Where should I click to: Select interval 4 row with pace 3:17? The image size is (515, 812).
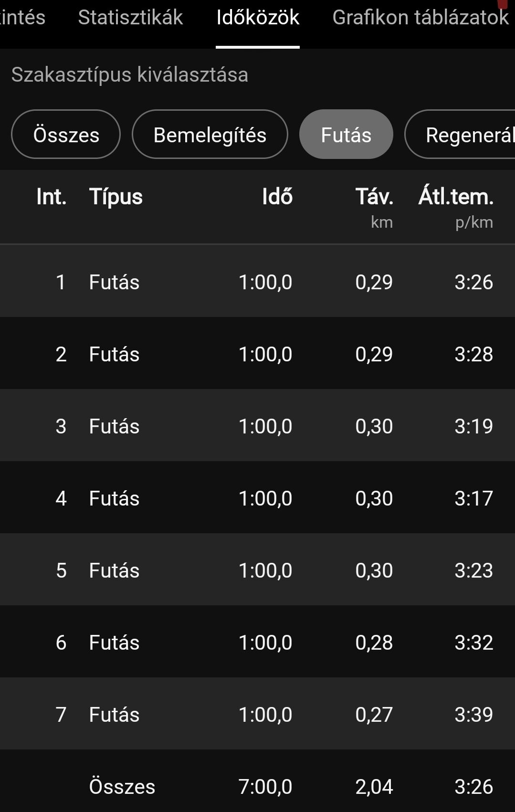point(257,497)
